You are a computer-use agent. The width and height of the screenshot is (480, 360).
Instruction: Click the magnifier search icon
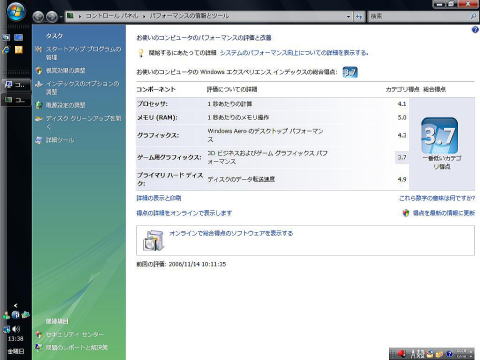click(473, 16)
